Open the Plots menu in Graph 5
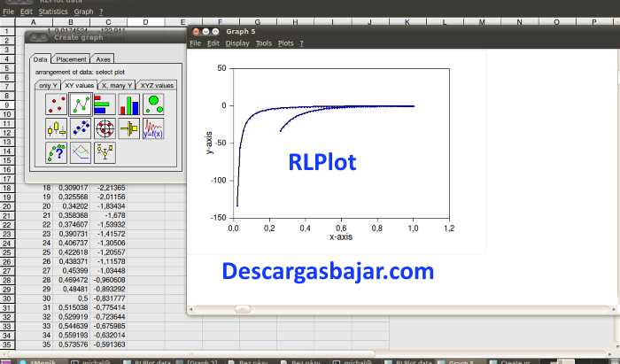 (x=286, y=43)
